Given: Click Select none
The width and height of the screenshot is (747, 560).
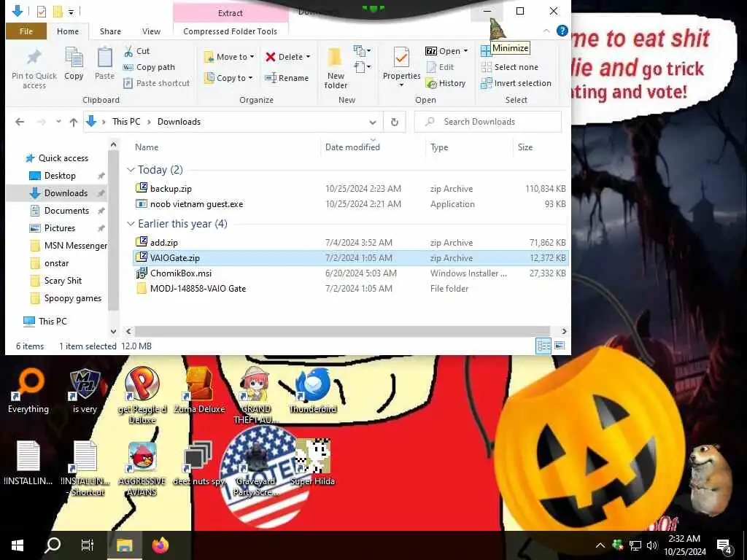Looking at the screenshot, I should click(x=509, y=67).
